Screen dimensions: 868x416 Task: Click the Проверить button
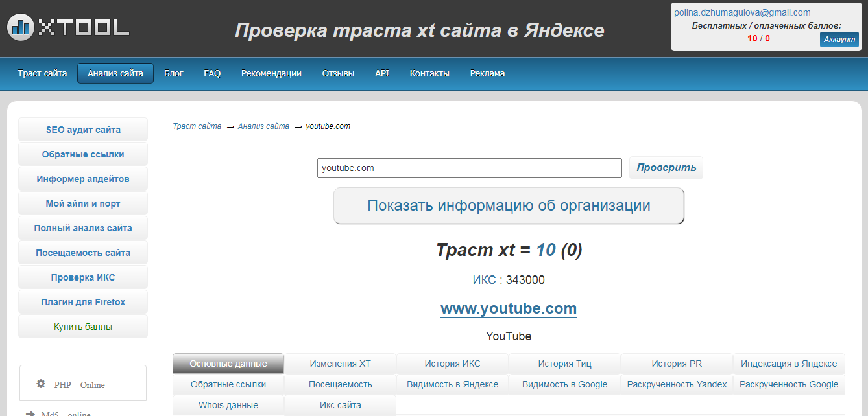click(x=666, y=168)
